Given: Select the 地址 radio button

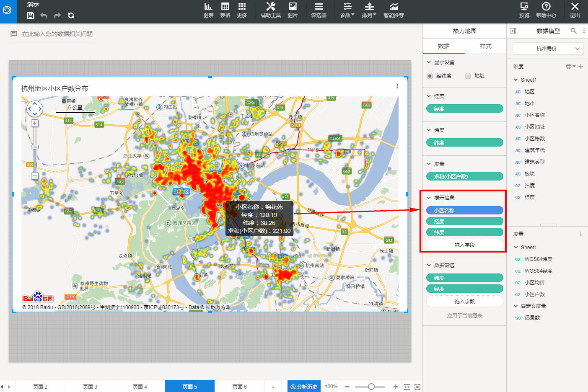Looking at the screenshot, I should click(468, 76).
